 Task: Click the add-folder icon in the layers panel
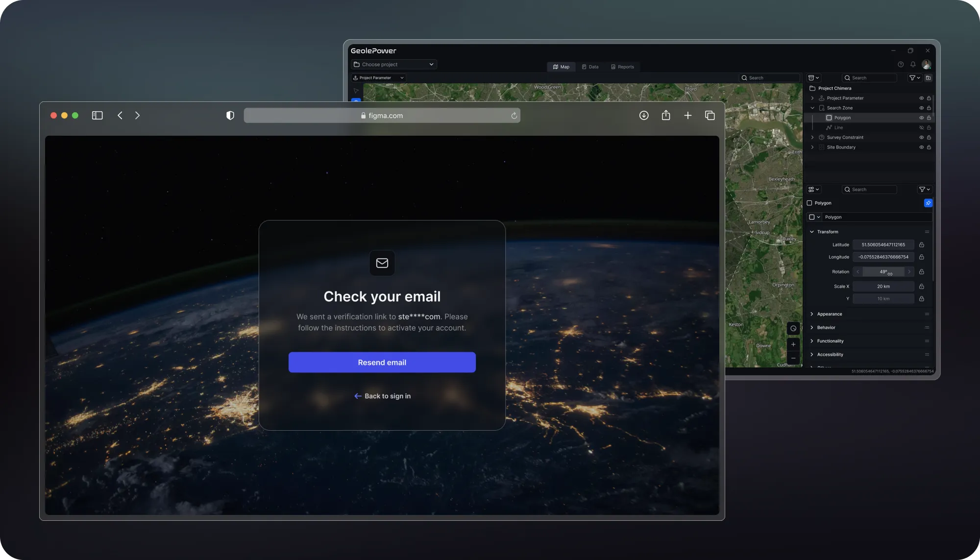tap(929, 78)
